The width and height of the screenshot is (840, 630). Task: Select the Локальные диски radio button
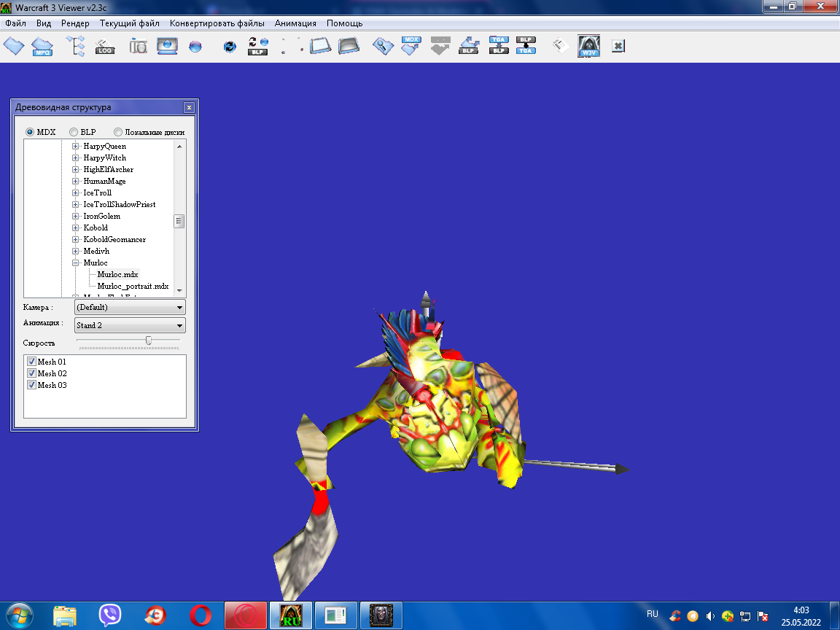(x=118, y=132)
